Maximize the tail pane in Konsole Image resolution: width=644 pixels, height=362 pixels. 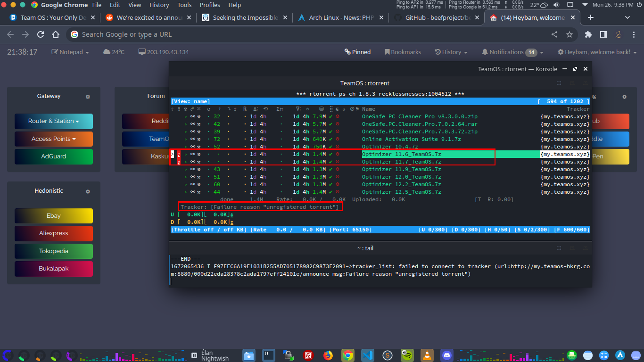559,248
